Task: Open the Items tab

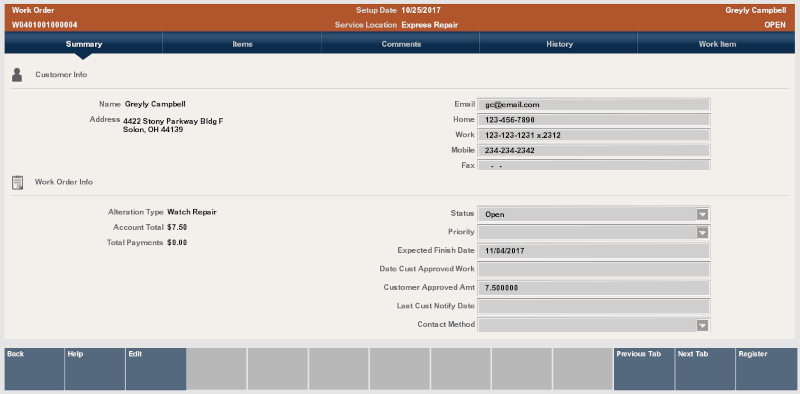Action: pyautogui.click(x=242, y=44)
